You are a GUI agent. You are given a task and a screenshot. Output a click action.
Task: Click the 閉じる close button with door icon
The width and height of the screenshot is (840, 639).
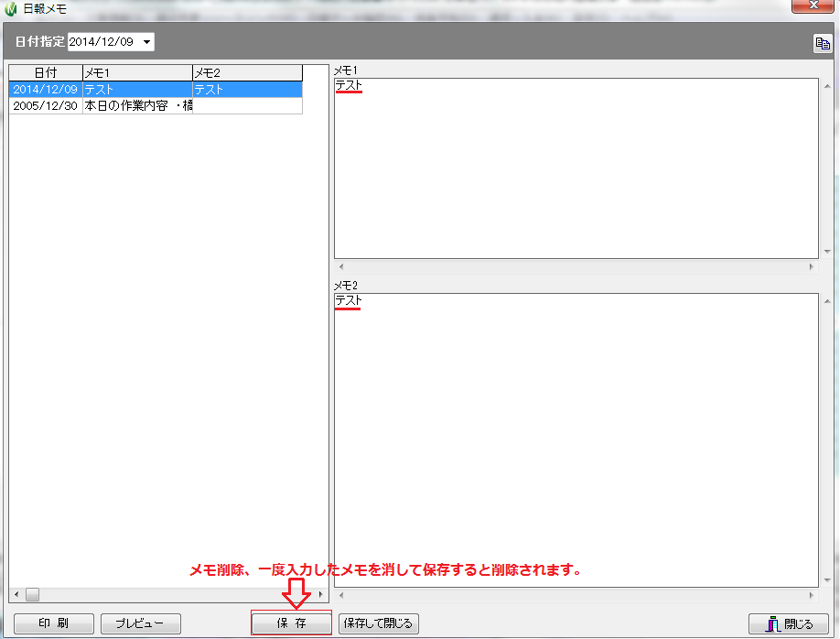pyautogui.click(x=791, y=624)
